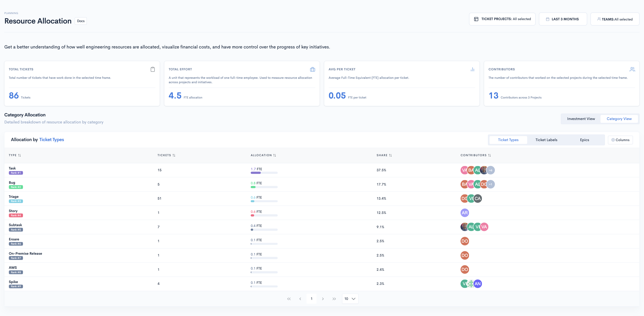Screen dimensions: 644x316
Task: Select Category View toggle
Action: pos(619,119)
